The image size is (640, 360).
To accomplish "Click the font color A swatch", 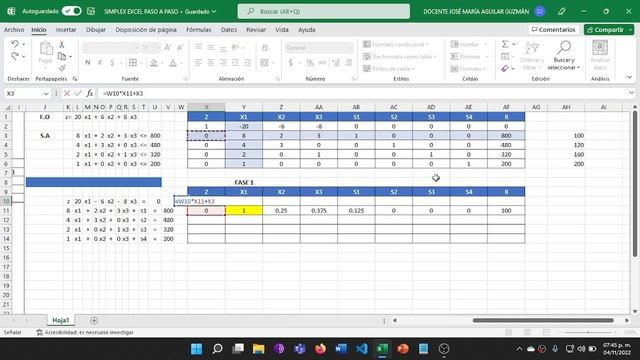I will pos(173,62).
